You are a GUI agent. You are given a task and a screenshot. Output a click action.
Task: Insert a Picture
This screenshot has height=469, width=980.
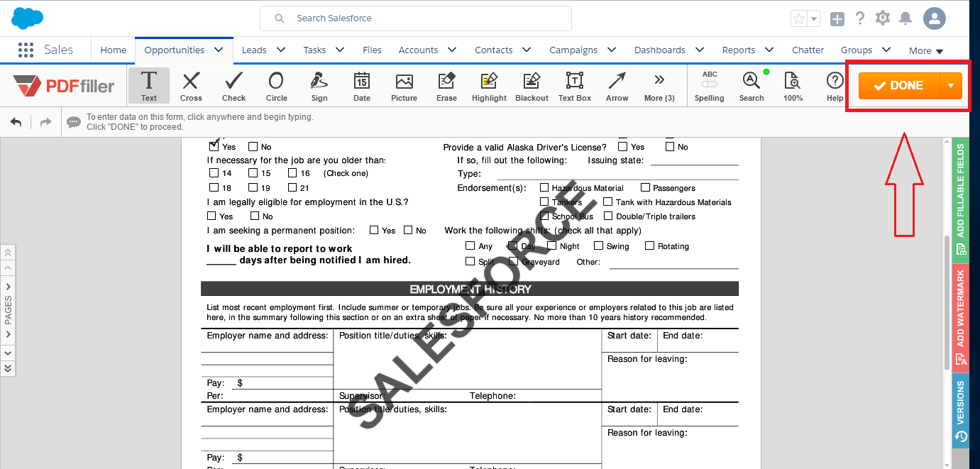coord(404,86)
